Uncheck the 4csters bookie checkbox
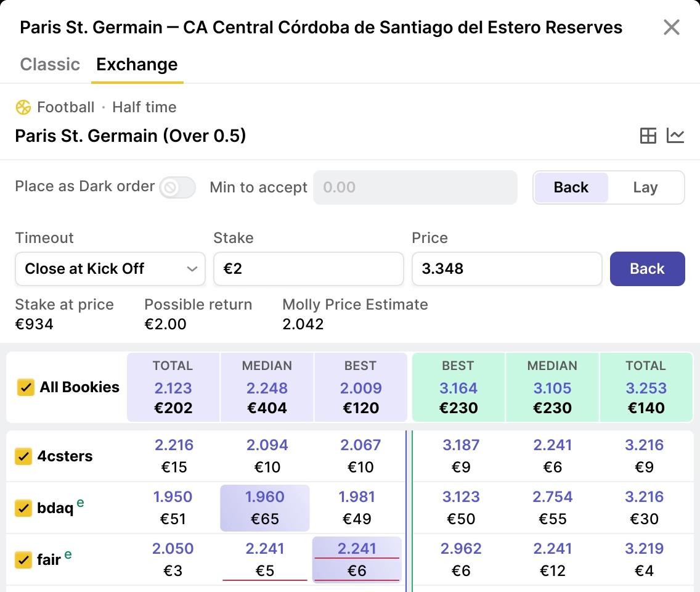The height and width of the screenshot is (592, 700). (x=23, y=456)
